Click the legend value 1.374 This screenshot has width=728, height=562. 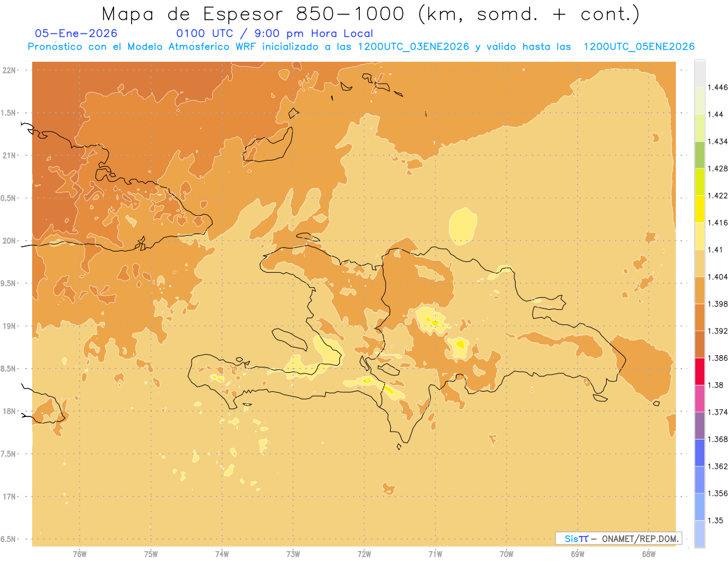point(717,412)
